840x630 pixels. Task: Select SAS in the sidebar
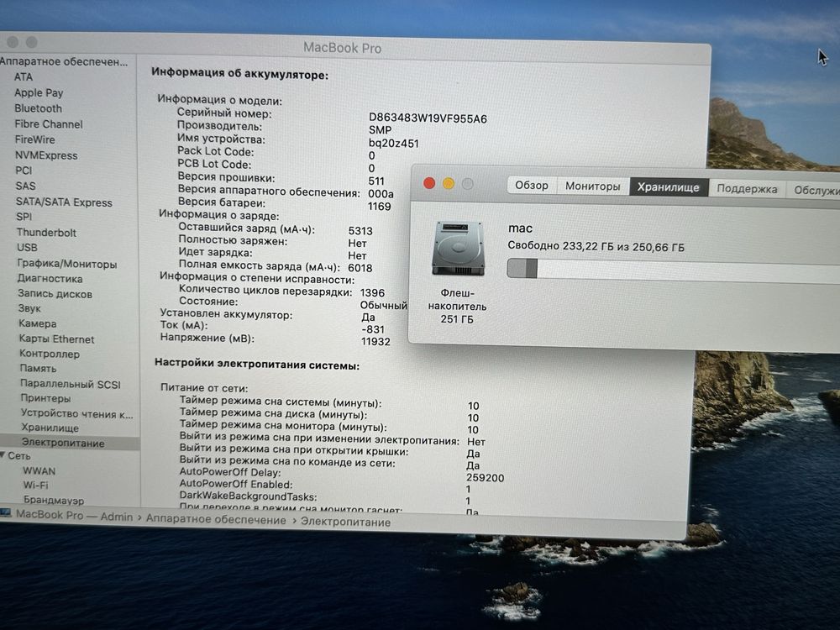(x=26, y=186)
